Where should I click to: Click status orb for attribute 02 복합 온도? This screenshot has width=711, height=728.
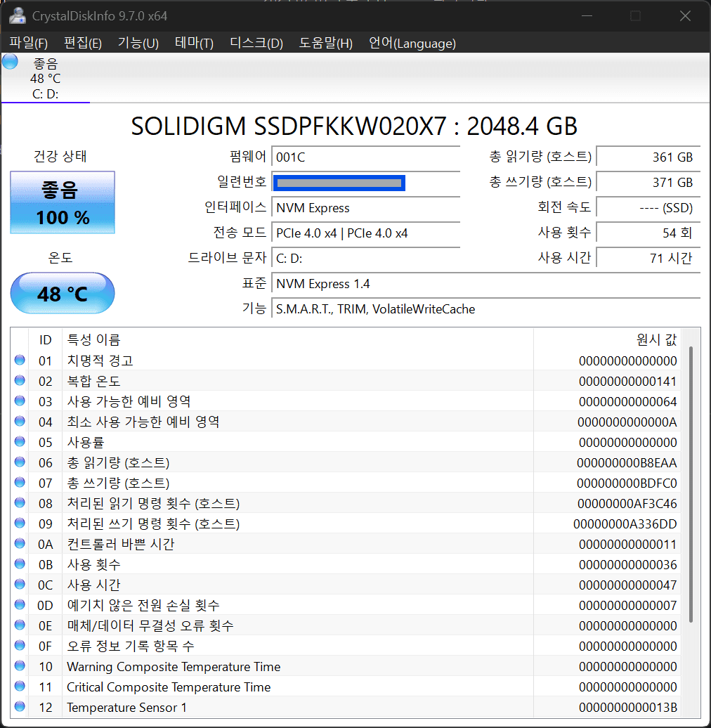click(20, 380)
